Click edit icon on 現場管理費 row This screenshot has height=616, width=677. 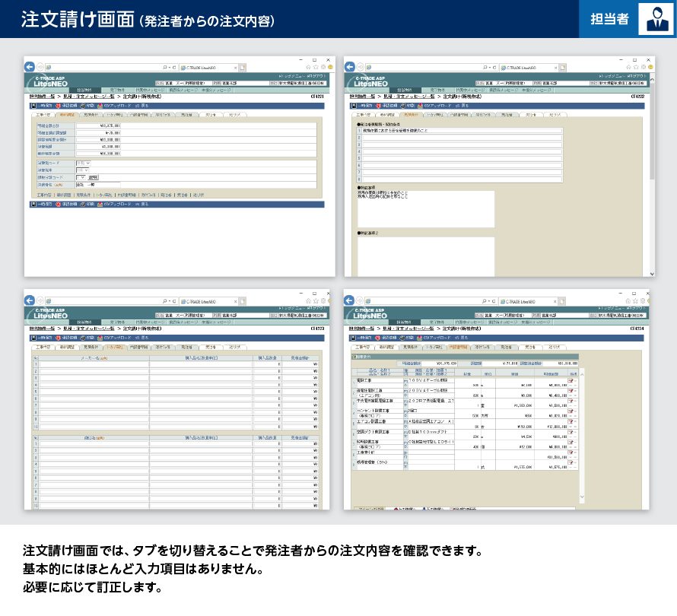point(571,464)
